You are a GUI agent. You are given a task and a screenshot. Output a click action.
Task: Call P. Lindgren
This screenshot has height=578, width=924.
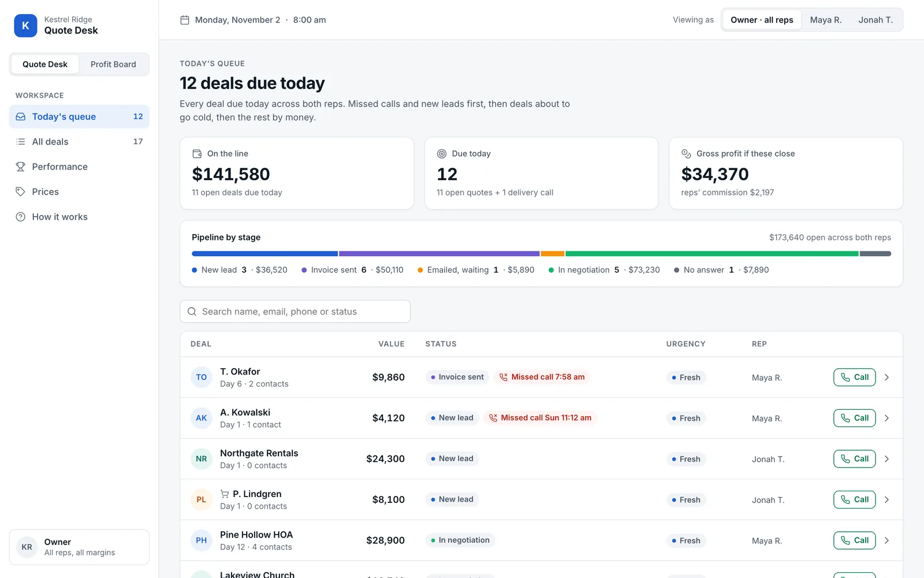click(x=855, y=499)
